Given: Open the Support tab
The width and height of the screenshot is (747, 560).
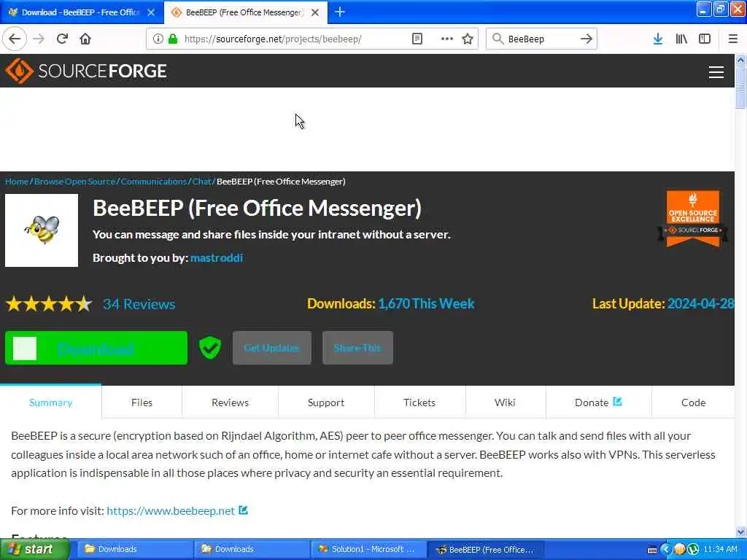Looking at the screenshot, I should click(326, 402).
